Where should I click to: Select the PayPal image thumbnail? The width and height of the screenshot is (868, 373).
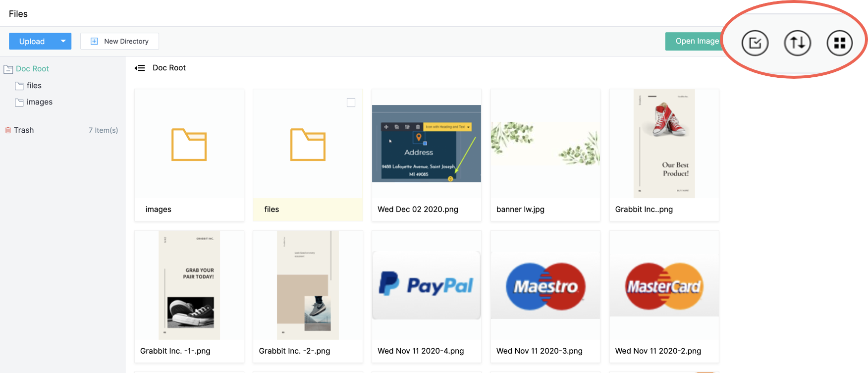pyautogui.click(x=427, y=285)
